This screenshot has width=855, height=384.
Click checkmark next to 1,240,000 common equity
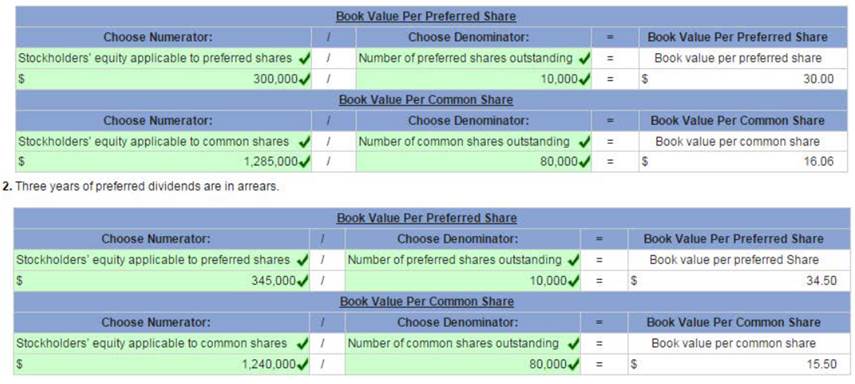[x=303, y=364]
